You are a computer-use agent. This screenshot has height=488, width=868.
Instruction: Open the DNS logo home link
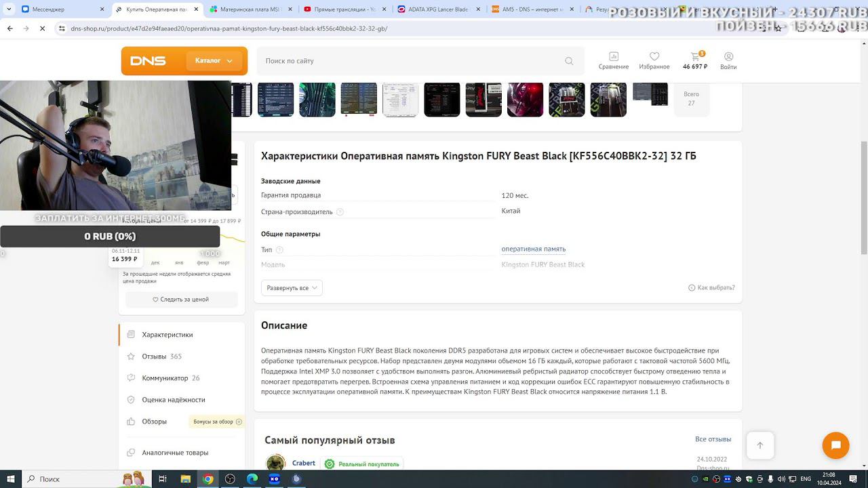coord(148,61)
